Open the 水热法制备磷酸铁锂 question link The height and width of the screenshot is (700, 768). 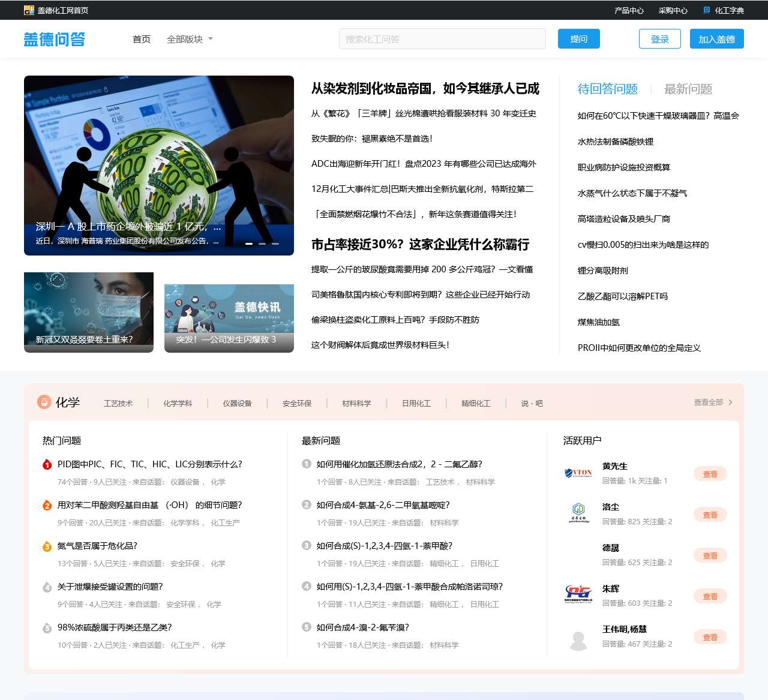615,142
